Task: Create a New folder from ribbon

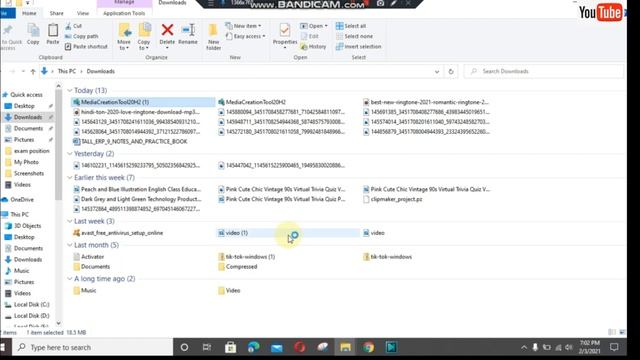Action: (213, 37)
